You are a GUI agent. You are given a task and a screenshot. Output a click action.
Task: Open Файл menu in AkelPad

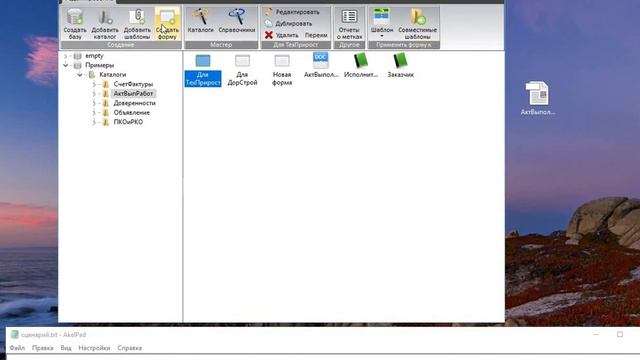(17, 348)
